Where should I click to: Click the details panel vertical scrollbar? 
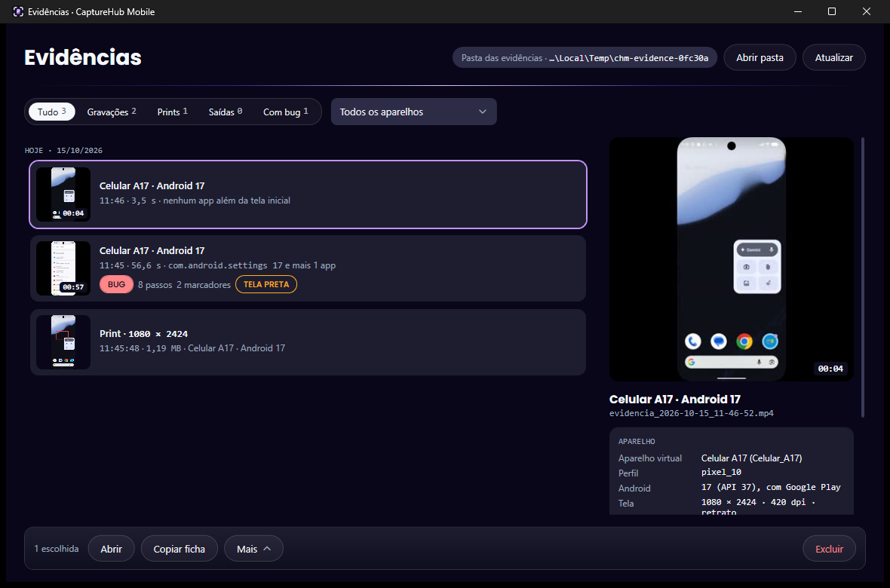(x=864, y=277)
